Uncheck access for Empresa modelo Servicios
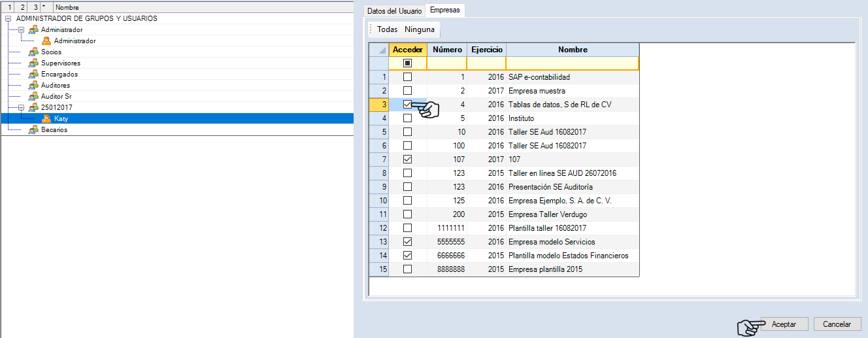The height and width of the screenshot is (338, 868). pyautogui.click(x=408, y=242)
